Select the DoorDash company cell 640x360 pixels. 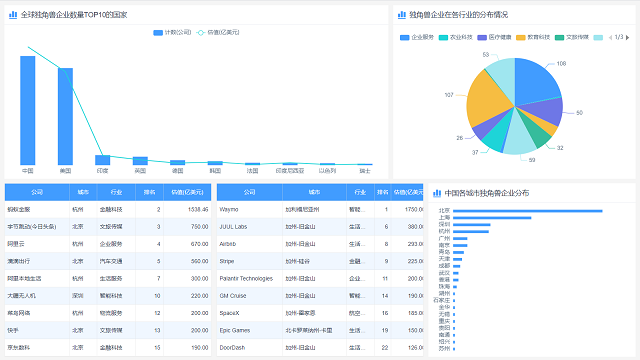tap(249, 347)
